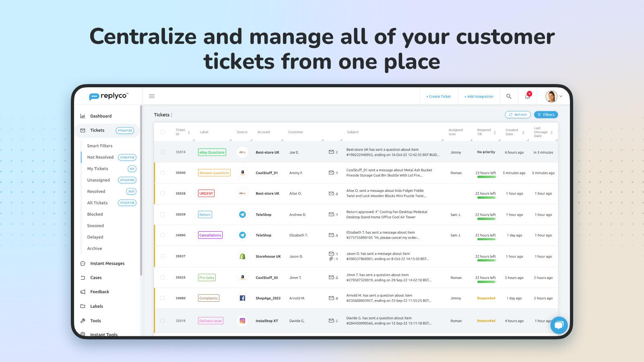This screenshot has width=644, height=362.
Task: Click the progress bar for ticket 35040
Action: (486, 176)
